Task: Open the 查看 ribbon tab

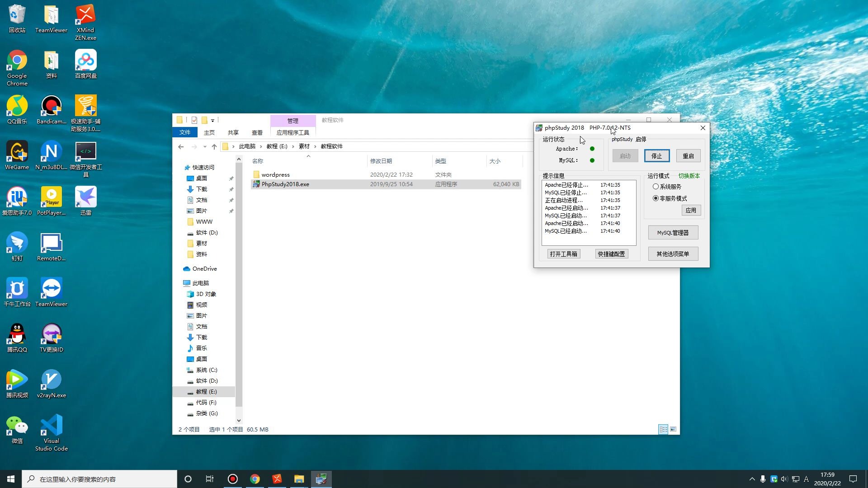Action: [x=257, y=132]
